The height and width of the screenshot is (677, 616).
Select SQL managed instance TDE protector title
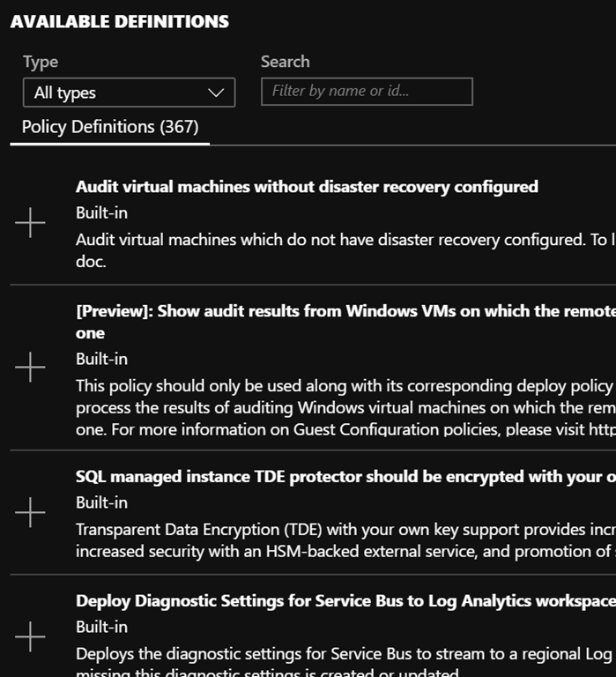tap(344, 477)
